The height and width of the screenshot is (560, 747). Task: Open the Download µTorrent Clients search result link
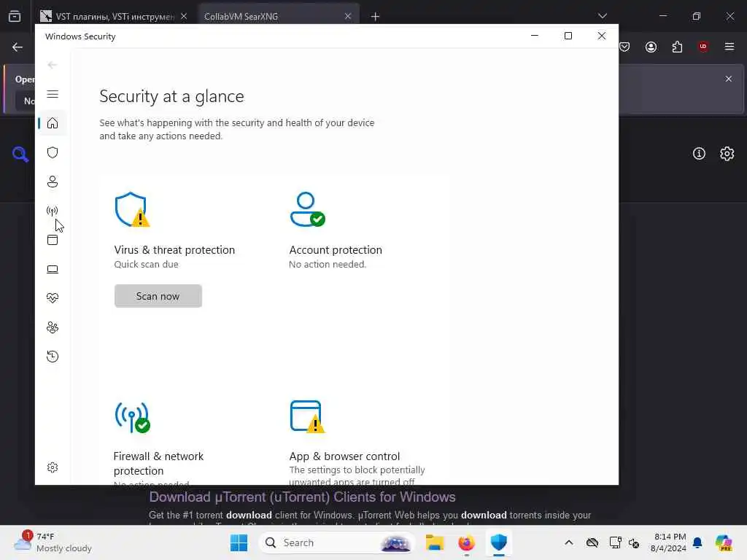tap(302, 497)
